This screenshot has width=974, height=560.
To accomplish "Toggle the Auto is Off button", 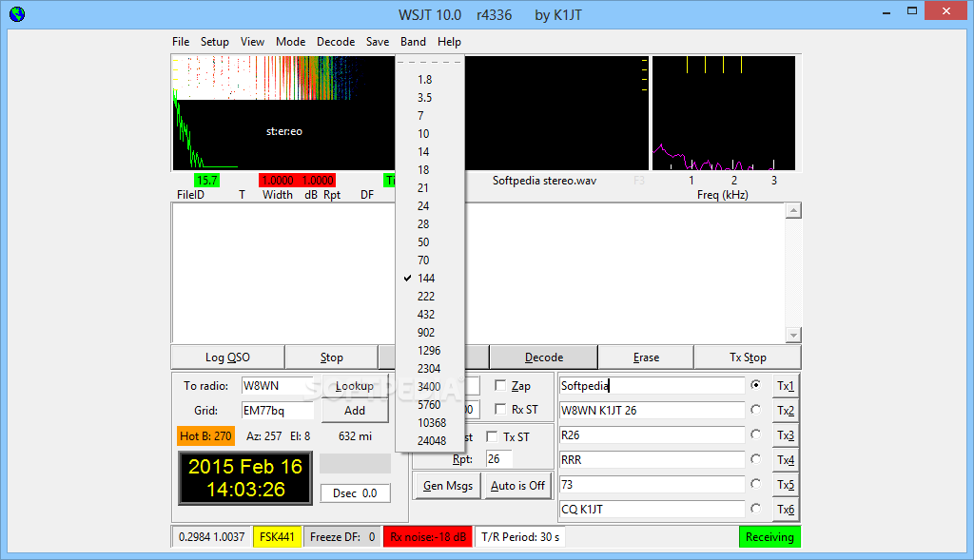I will 517,486.
